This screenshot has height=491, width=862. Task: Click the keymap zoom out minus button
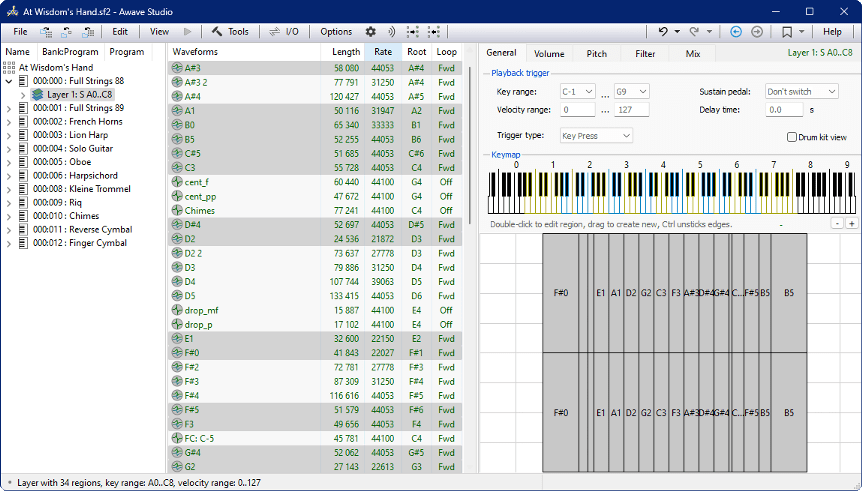point(838,224)
